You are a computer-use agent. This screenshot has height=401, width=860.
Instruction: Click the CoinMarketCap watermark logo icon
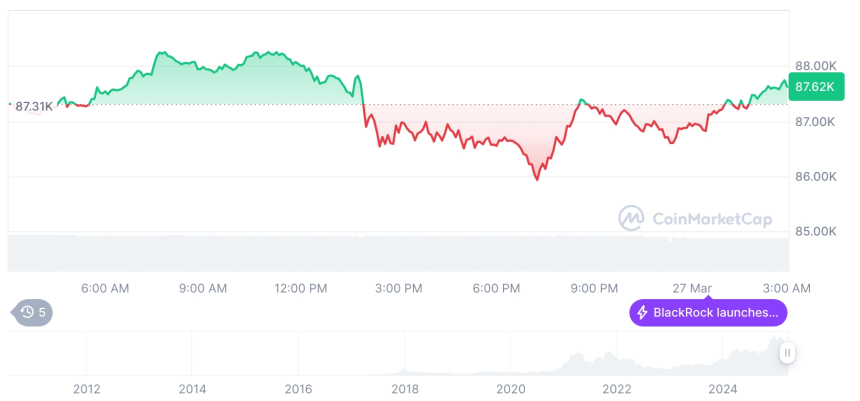coord(631,217)
